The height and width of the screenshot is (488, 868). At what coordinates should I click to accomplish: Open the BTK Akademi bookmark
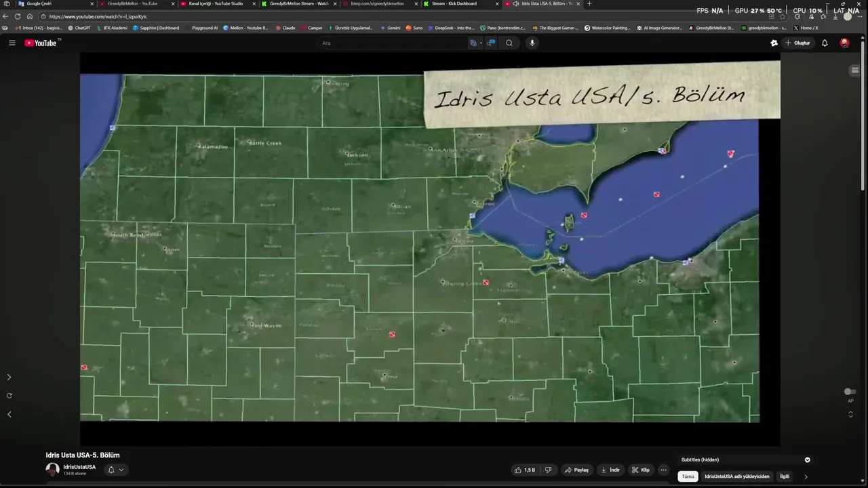pos(112,28)
